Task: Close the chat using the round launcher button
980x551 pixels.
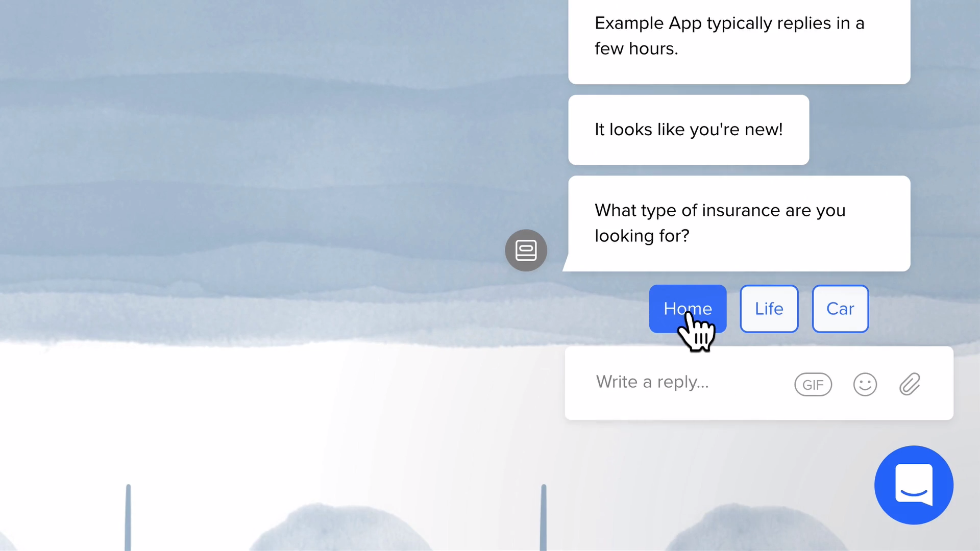Action: point(914,485)
